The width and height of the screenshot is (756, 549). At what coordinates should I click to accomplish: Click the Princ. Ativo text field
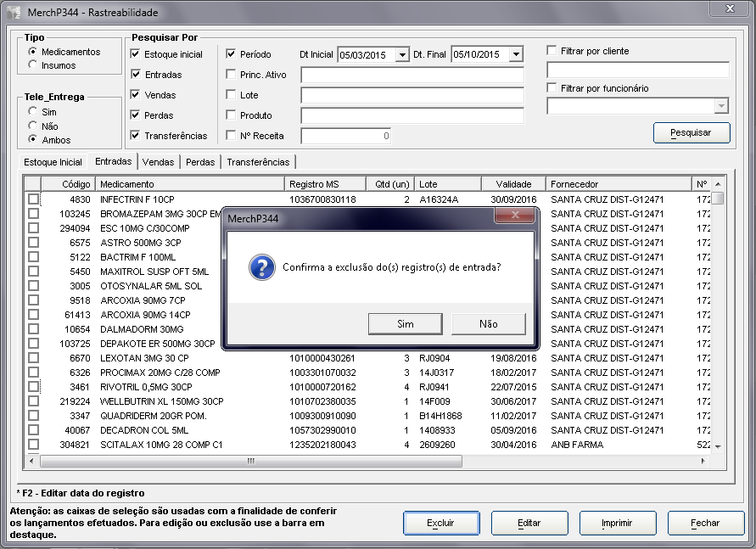[412, 75]
